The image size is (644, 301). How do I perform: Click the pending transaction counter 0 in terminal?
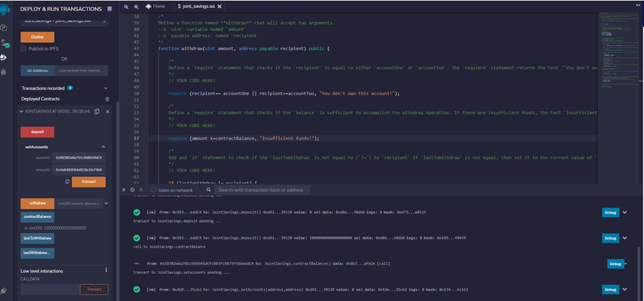[x=141, y=190]
